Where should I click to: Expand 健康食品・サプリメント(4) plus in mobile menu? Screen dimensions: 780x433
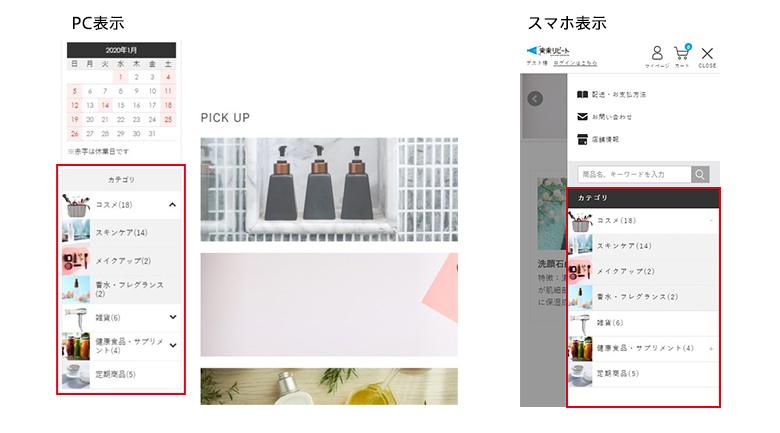click(711, 348)
